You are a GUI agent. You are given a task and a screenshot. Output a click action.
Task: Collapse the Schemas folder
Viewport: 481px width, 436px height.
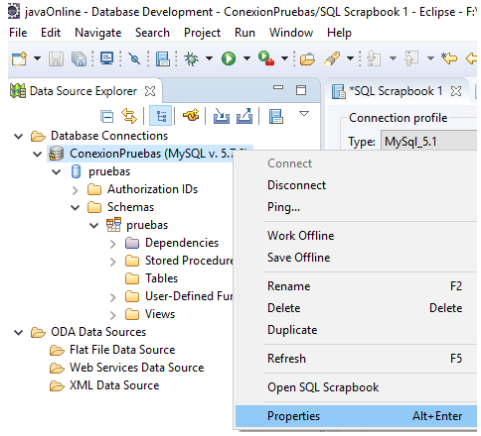(75, 207)
